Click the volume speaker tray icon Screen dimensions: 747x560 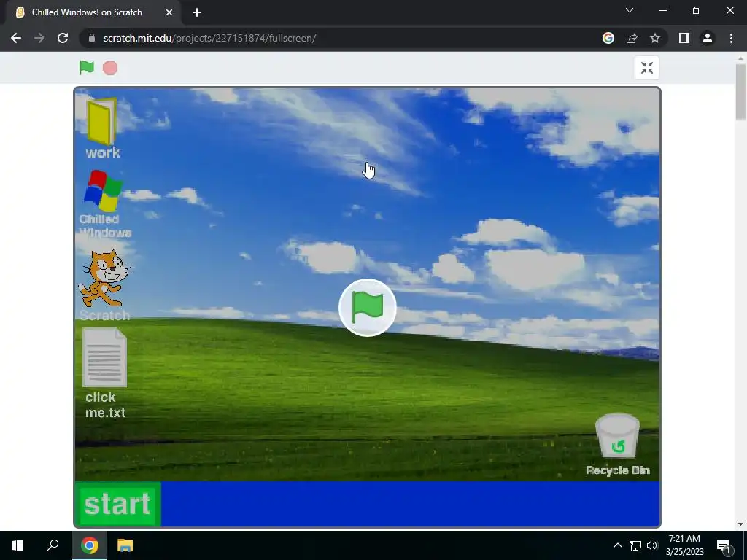[652, 545]
